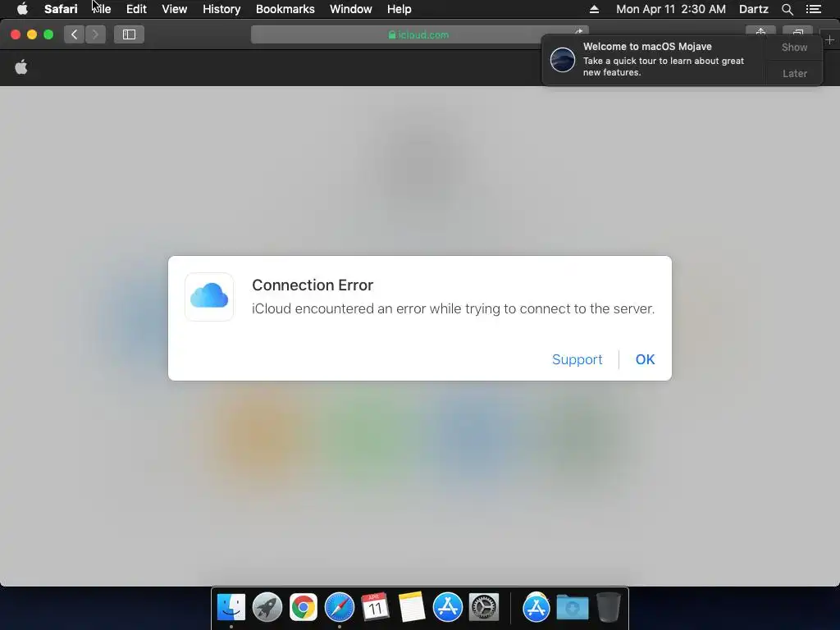Open the History menu
Screen dimensions: 840x630
click(x=221, y=9)
